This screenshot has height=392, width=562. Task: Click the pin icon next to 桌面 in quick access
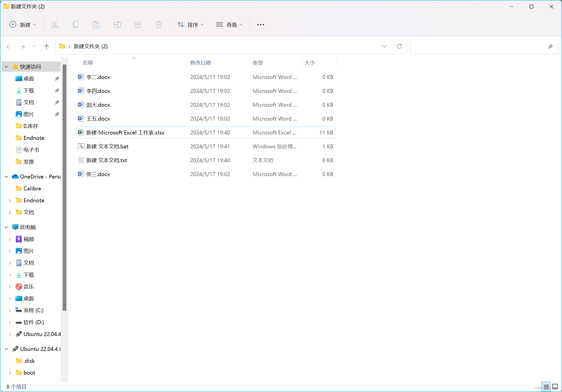[x=57, y=78]
